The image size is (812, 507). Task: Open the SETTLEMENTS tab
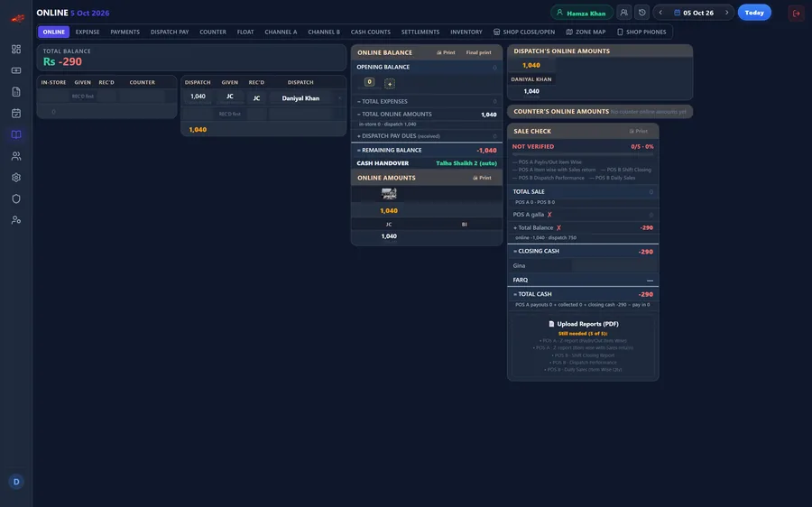point(420,32)
